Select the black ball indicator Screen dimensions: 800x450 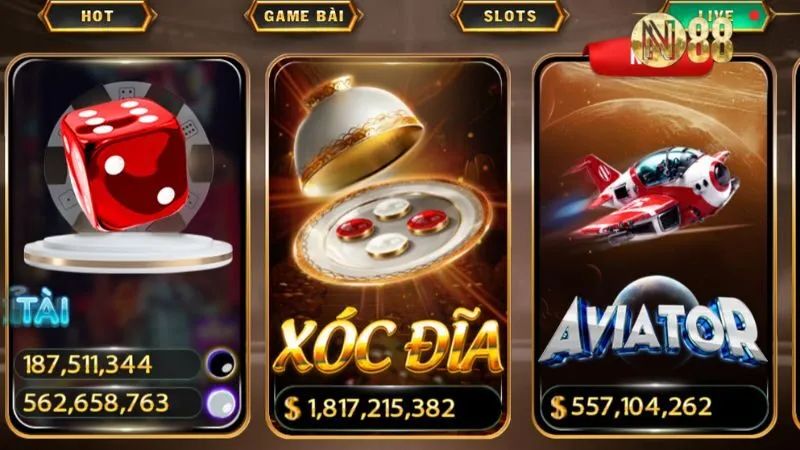coord(221,364)
